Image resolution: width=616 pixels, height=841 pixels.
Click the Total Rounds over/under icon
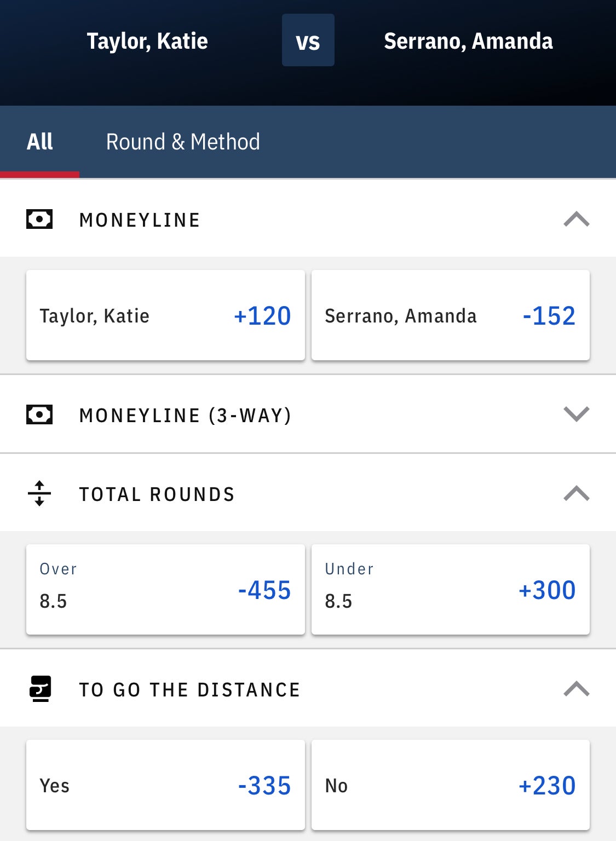tap(39, 493)
